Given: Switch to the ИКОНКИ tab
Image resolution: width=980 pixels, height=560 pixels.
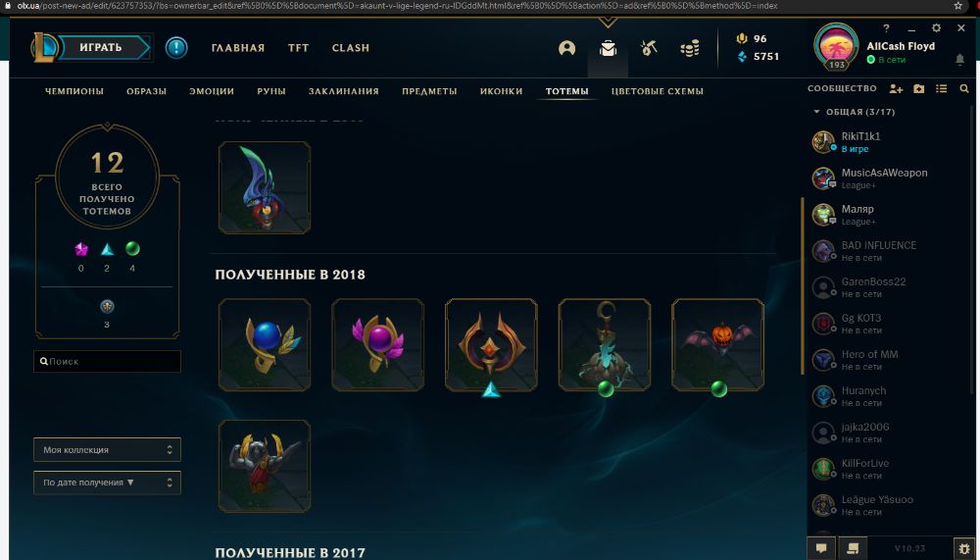Looking at the screenshot, I should click(501, 91).
